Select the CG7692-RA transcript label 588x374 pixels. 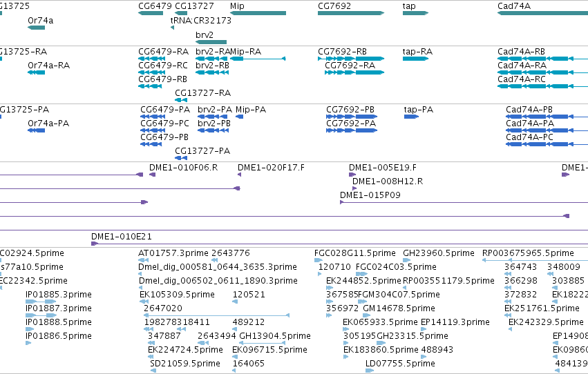click(350, 65)
